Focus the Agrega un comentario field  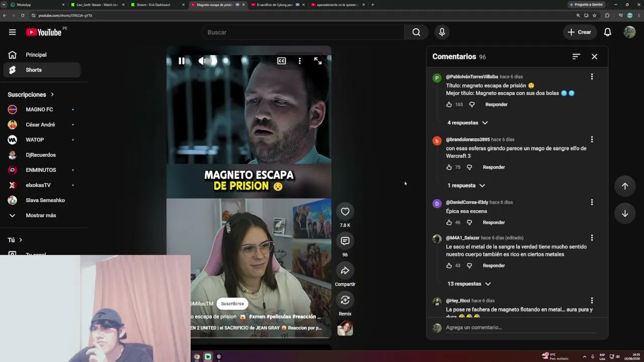coord(520,328)
